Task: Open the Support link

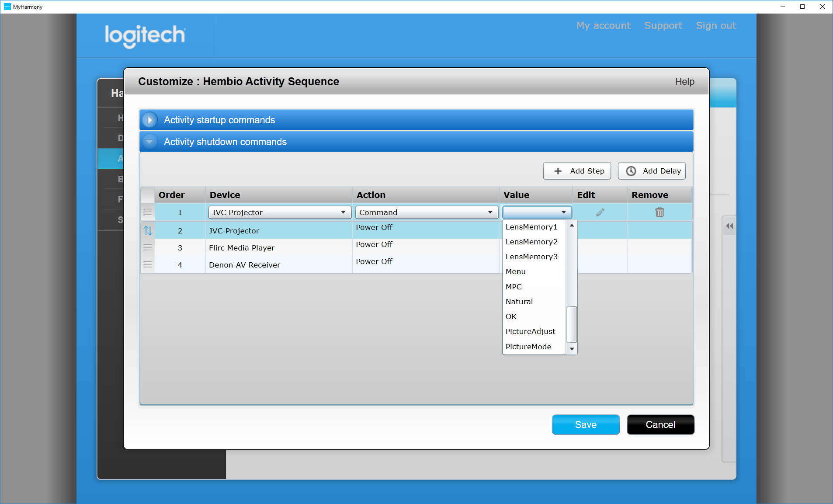Action: [x=663, y=26]
